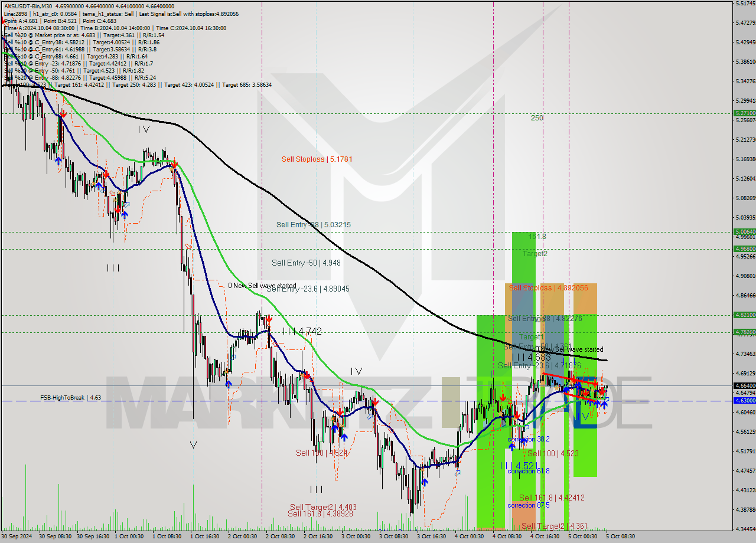Click the green 4.96800 price tag on axis
This screenshot has height=543, width=756.
point(744,249)
